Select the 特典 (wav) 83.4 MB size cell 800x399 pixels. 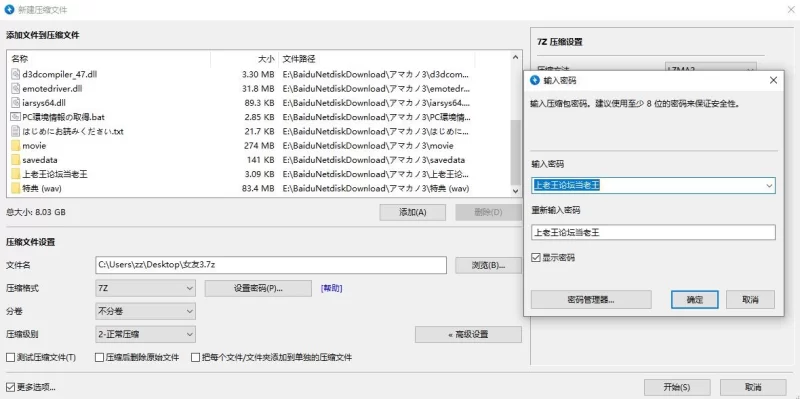point(258,188)
